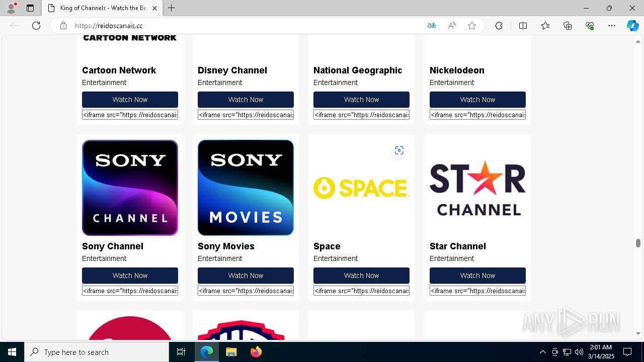
Task: Open Browser essentials heart icon
Action: click(590, 26)
